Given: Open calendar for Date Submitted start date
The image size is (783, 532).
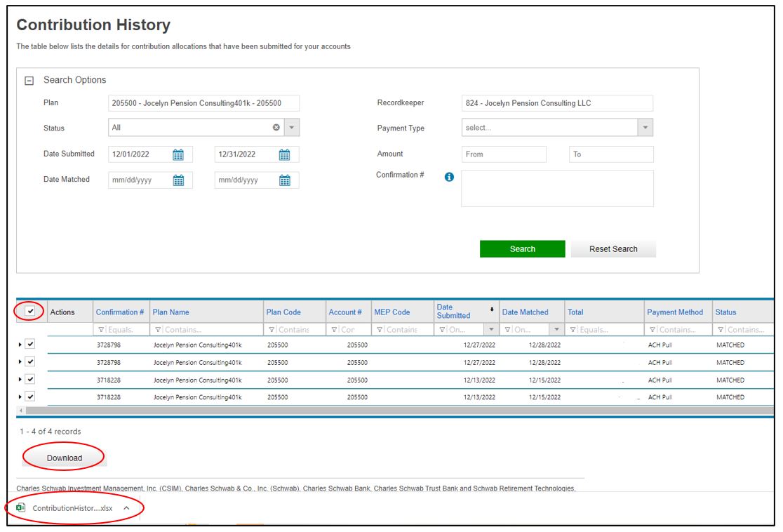Looking at the screenshot, I should 178,154.
